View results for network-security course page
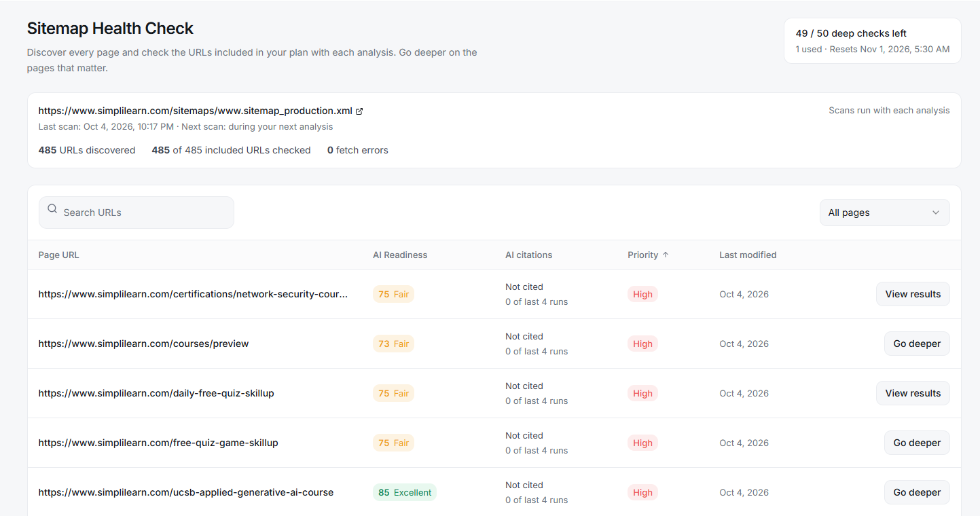Viewport: 980px width, 516px height. [913, 294]
